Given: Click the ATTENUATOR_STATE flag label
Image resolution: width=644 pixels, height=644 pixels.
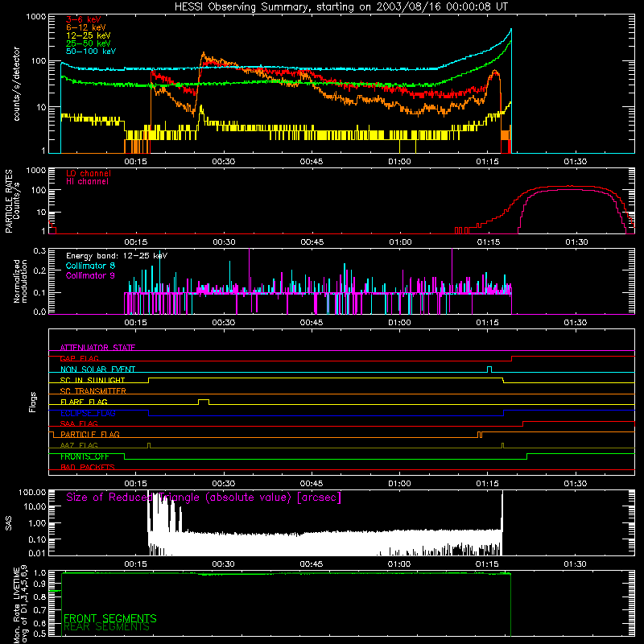Looking at the screenshot, I should 97,348.
